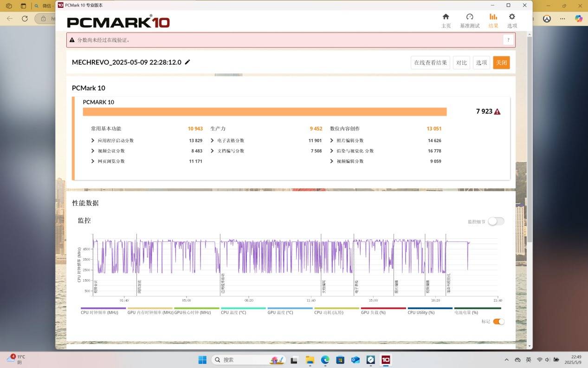Click the red warning triangle beside 7 923
This screenshot has height=368, width=588.
(x=498, y=112)
